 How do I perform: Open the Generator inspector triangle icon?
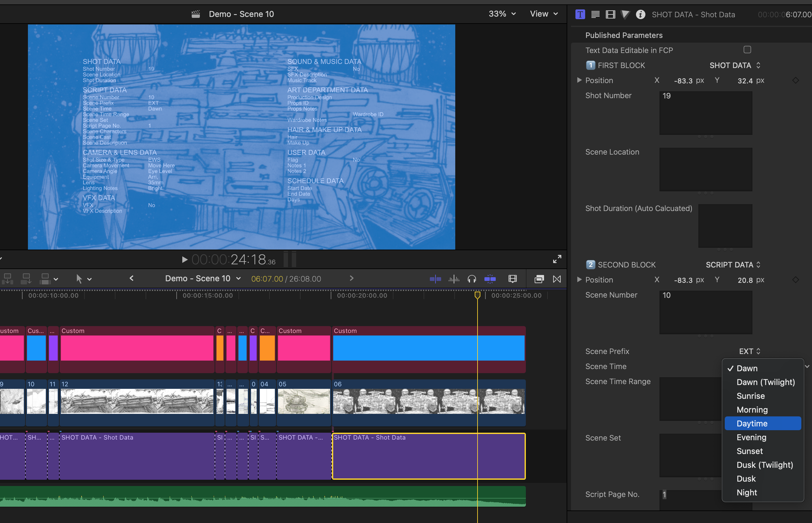[625, 14]
